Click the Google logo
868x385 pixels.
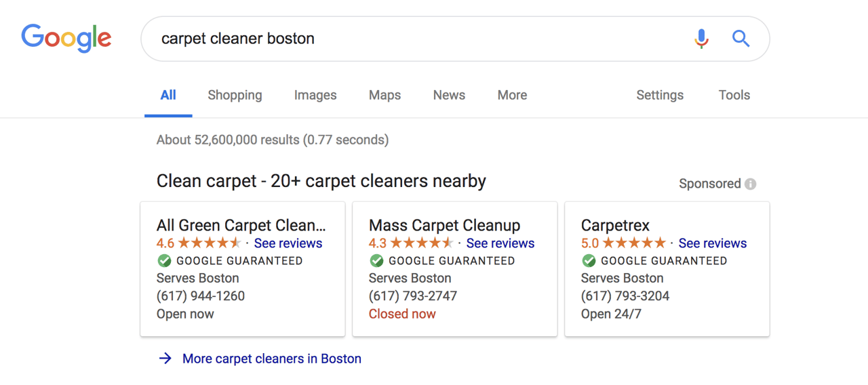[x=66, y=38]
